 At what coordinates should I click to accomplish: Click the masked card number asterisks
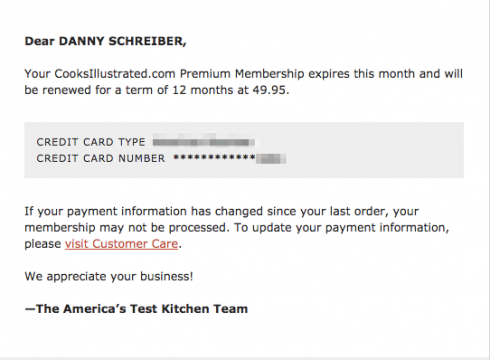214,157
